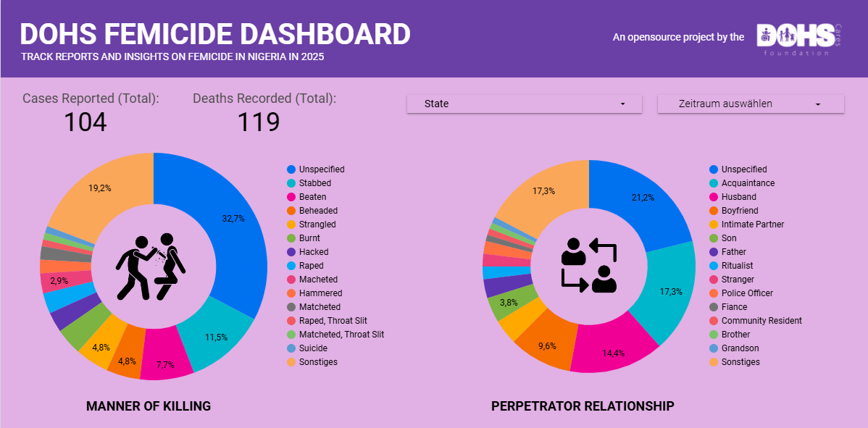
Task: Click the Husband legend entry
Action: 738,197
